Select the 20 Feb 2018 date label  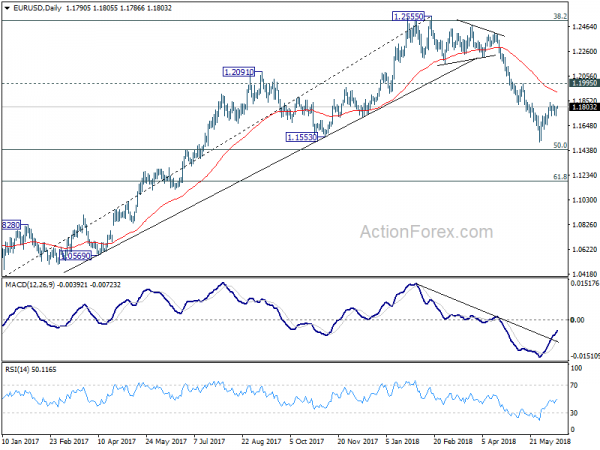coord(453,441)
